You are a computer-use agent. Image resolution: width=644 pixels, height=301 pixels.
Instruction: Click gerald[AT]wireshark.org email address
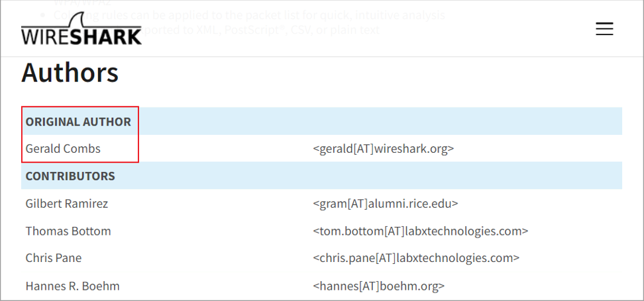[383, 148]
